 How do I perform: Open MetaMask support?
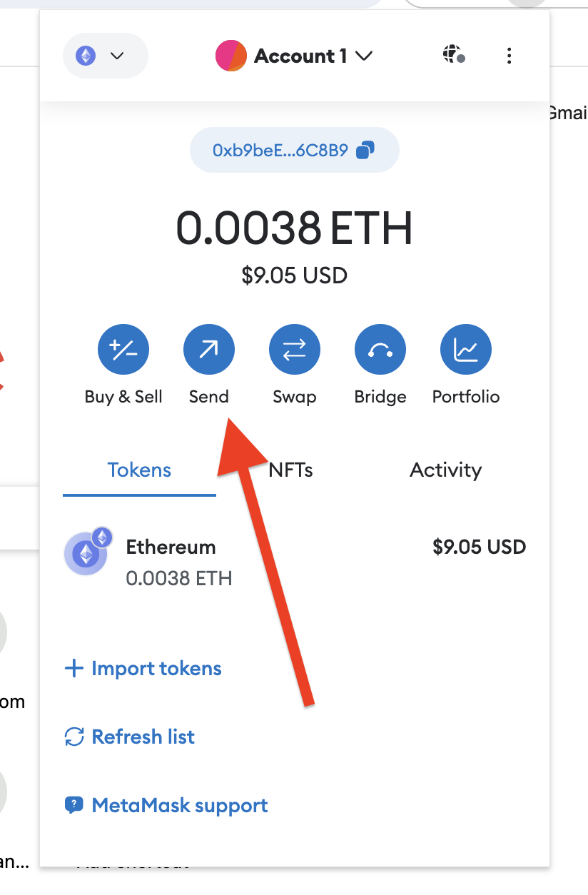click(166, 805)
